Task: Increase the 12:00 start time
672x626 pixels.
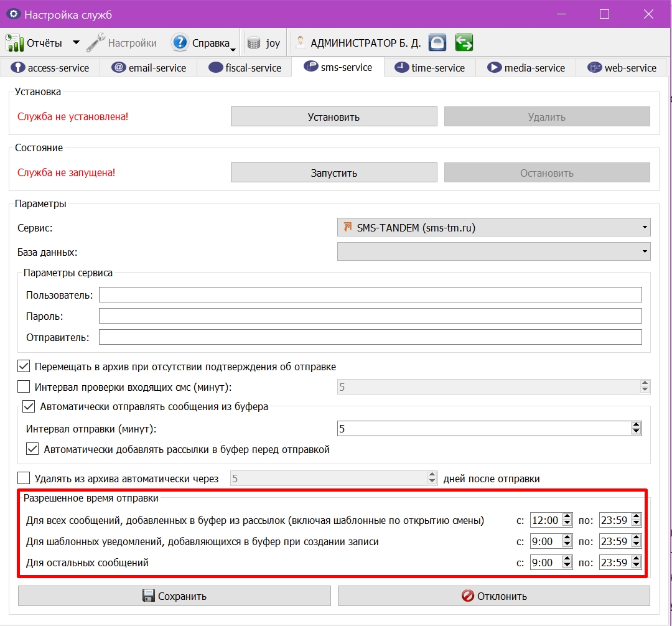Action: (567, 516)
